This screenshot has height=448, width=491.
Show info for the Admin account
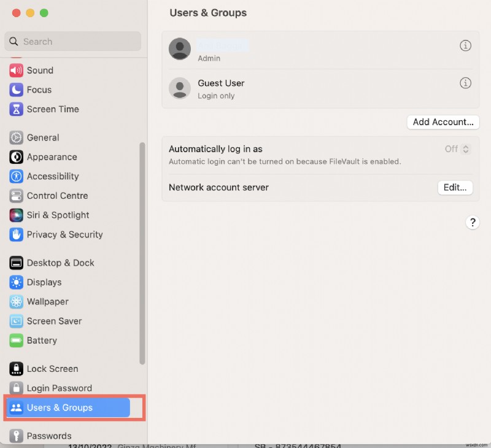(465, 45)
